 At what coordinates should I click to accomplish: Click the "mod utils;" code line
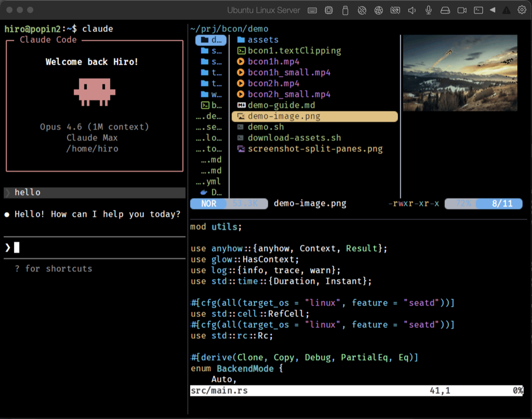(216, 227)
